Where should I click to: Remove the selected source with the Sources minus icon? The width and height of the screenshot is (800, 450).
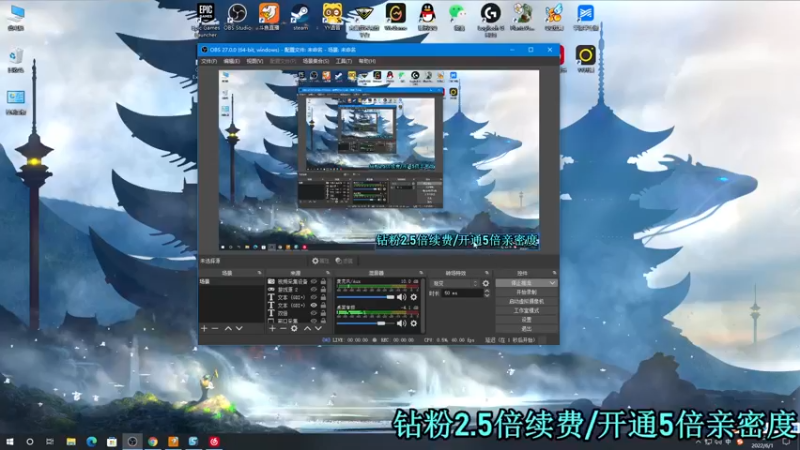click(x=283, y=329)
